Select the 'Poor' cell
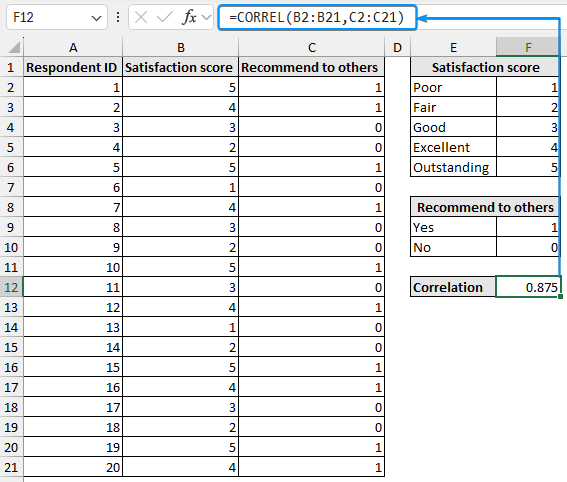The image size is (567, 482). click(453, 88)
